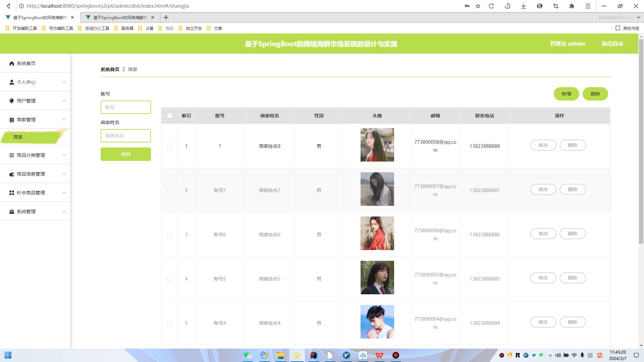This screenshot has height=362, width=644.
Task: Click the person icon for 个人中心
Action: (12, 82)
